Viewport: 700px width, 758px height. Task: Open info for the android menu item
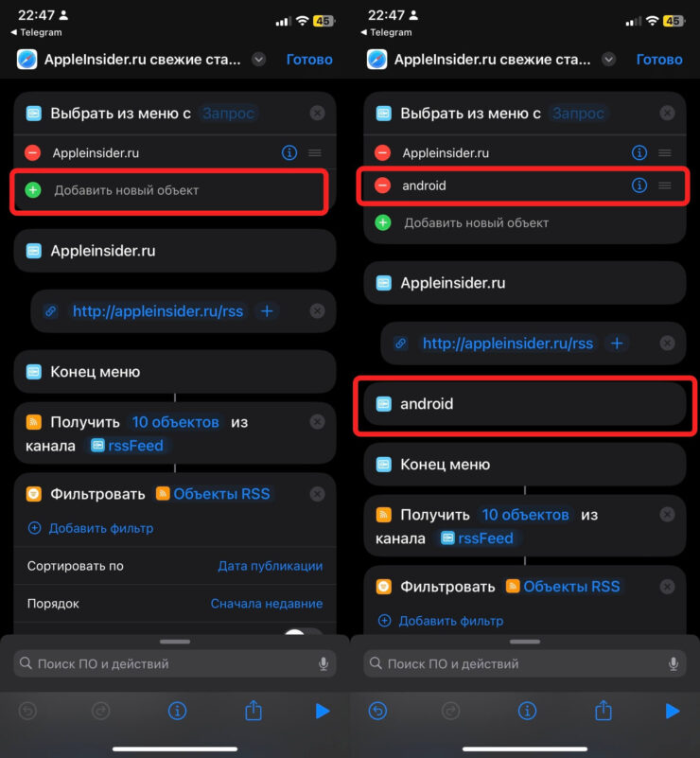[639, 185]
